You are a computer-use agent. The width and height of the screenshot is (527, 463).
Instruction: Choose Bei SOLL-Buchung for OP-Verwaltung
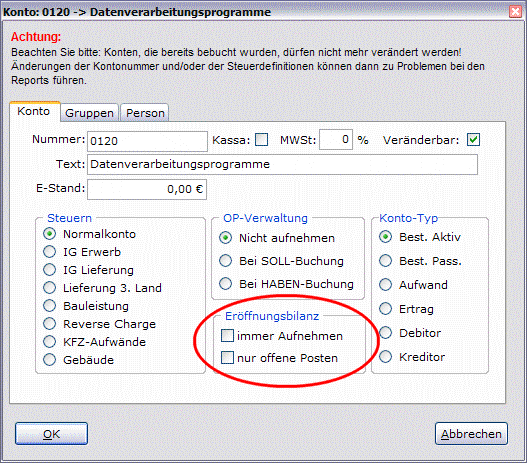coord(226,261)
